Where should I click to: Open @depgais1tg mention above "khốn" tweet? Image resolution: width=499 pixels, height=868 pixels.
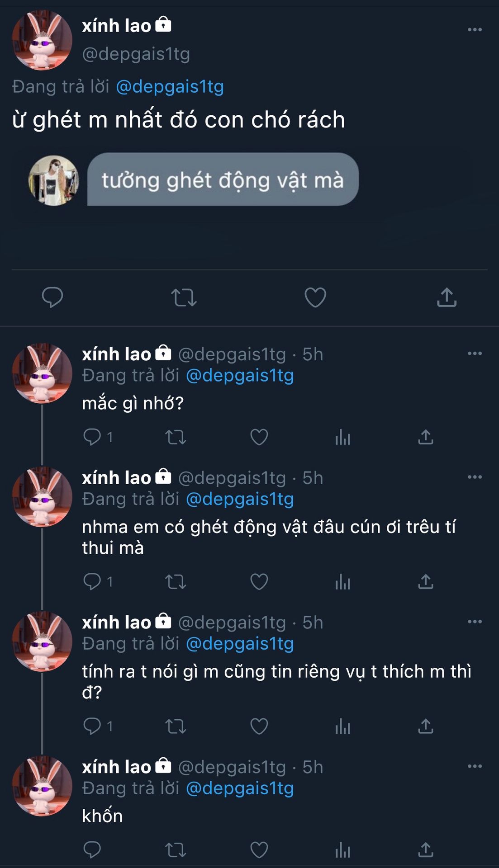(x=240, y=788)
